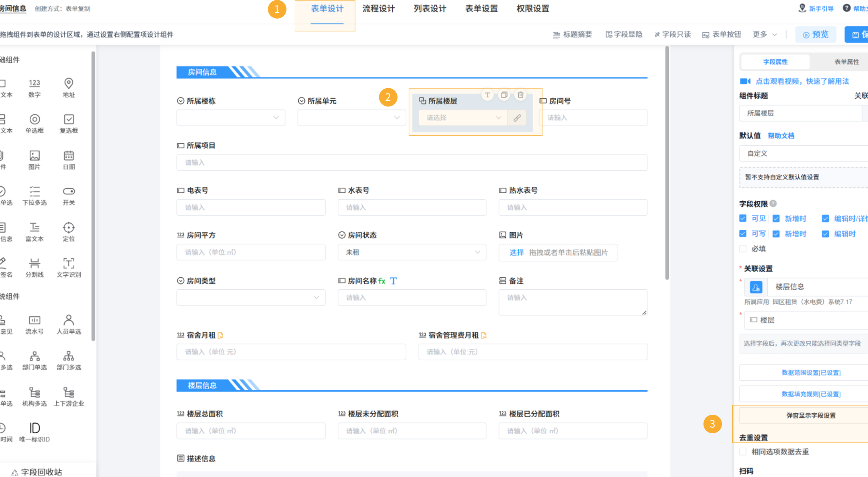The image size is (868, 477).
Task: Select the 机构多选 component
Action: coord(35,397)
